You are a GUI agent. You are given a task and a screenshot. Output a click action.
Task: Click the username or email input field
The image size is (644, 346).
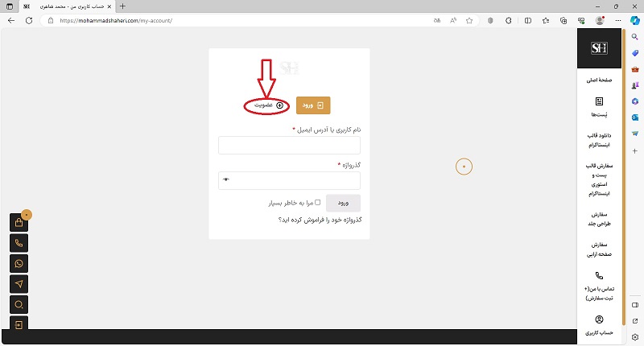click(x=289, y=146)
